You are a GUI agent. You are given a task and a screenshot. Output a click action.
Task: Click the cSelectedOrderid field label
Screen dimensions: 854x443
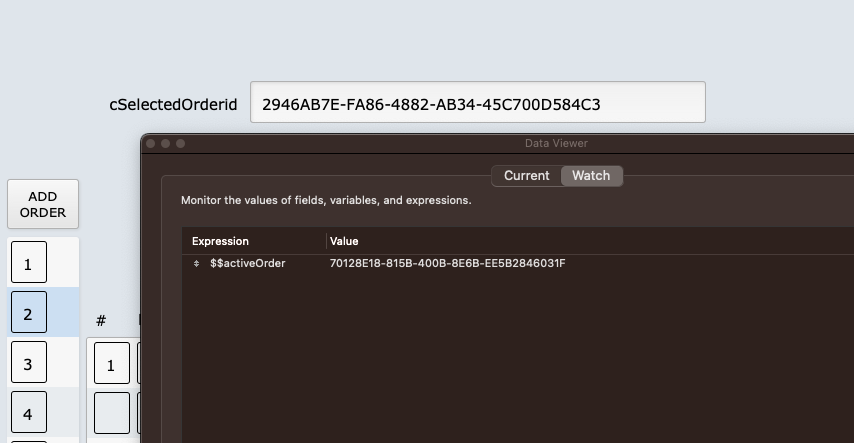click(173, 104)
